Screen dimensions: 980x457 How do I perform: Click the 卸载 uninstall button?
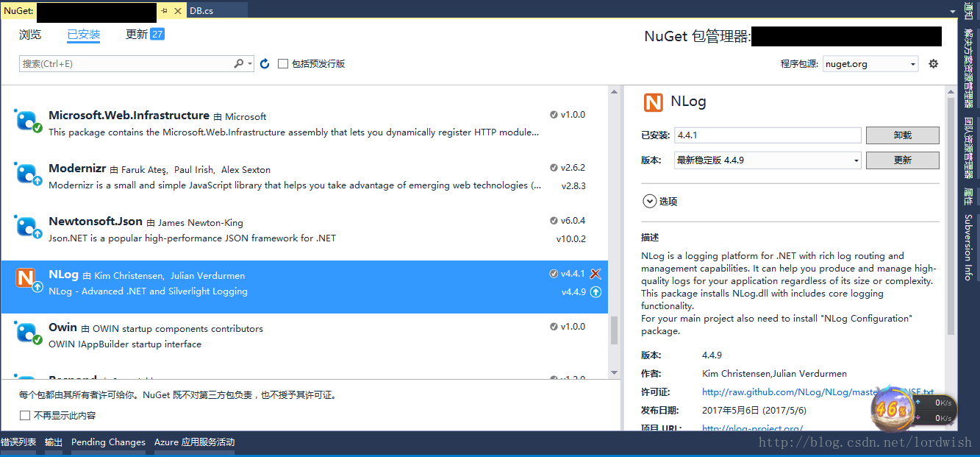[x=902, y=135]
